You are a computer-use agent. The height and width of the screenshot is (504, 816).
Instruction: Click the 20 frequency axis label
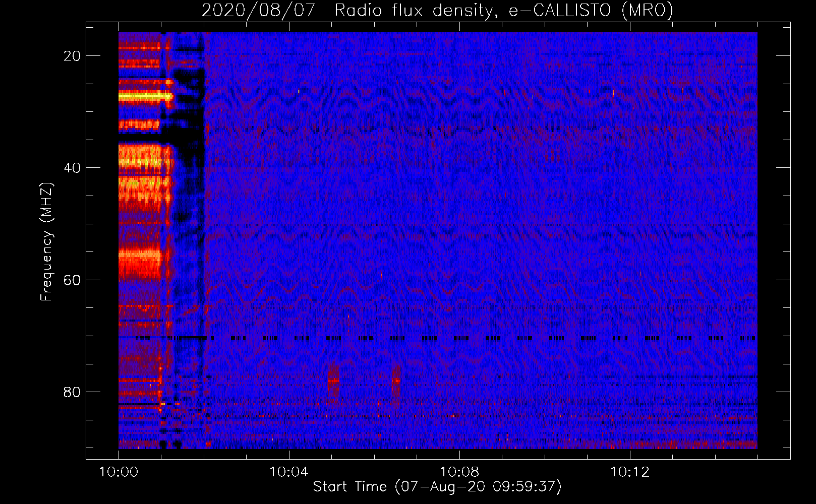coord(73,56)
